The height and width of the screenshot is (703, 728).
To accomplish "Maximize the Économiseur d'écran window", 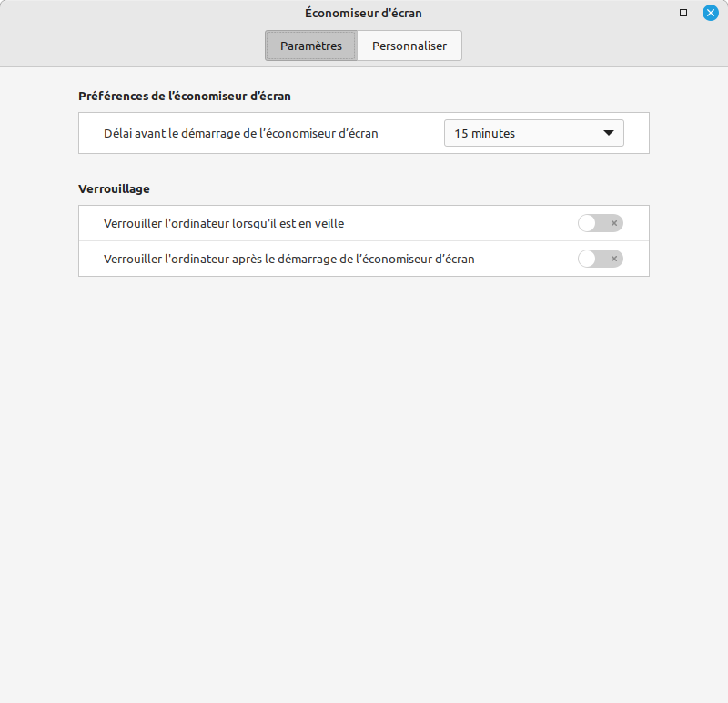I will [683, 13].
